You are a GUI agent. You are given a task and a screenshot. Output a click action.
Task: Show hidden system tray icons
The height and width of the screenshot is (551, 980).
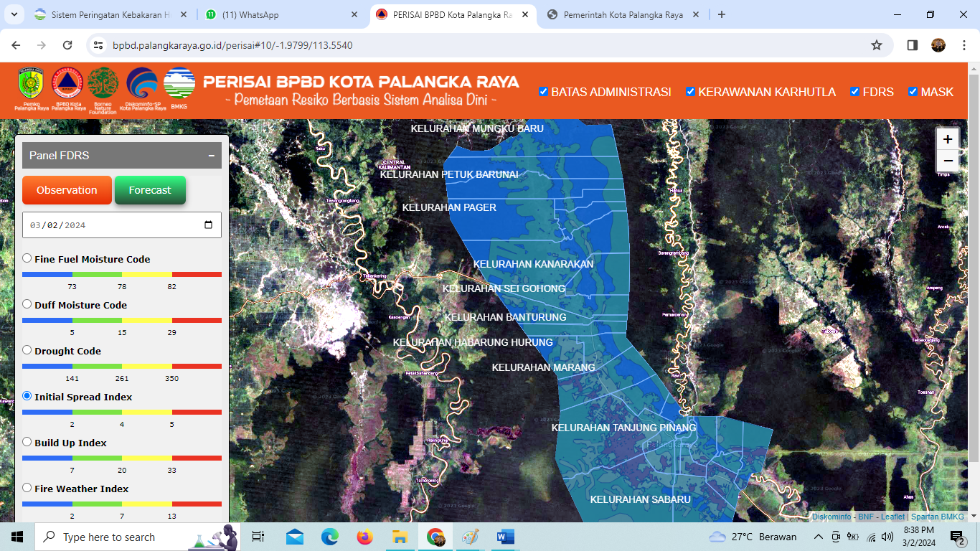tap(818, 537)
